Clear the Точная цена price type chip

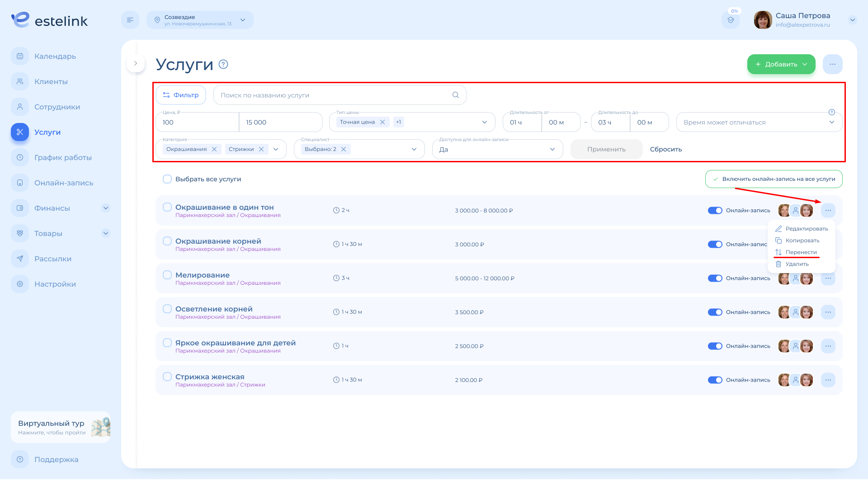pos(382,122)
